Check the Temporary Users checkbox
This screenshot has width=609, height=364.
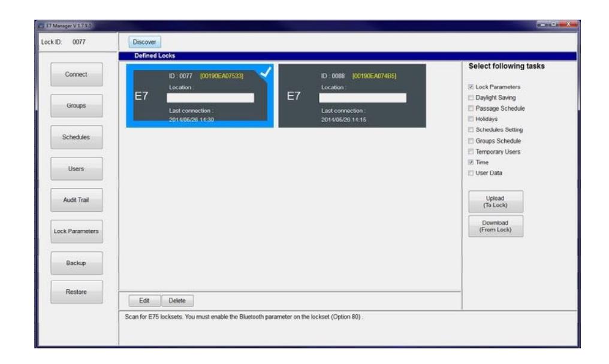tap(471, 151)
